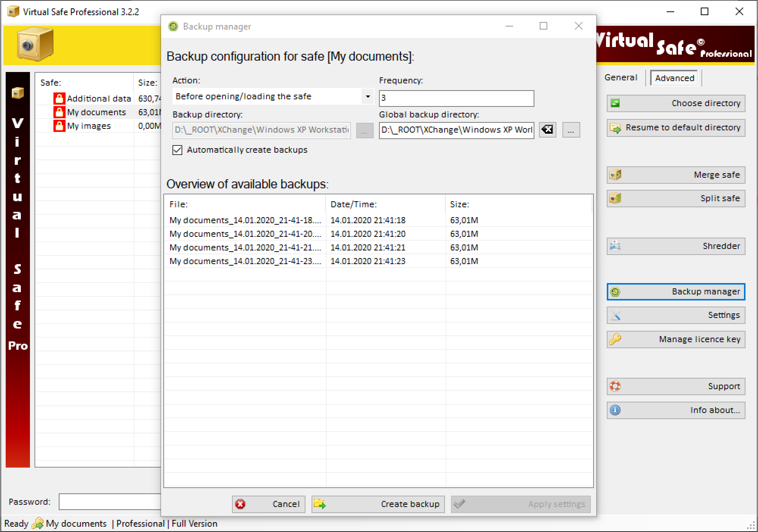Click the Manage licence key icon
758x532 pixels.
[615, 339]
